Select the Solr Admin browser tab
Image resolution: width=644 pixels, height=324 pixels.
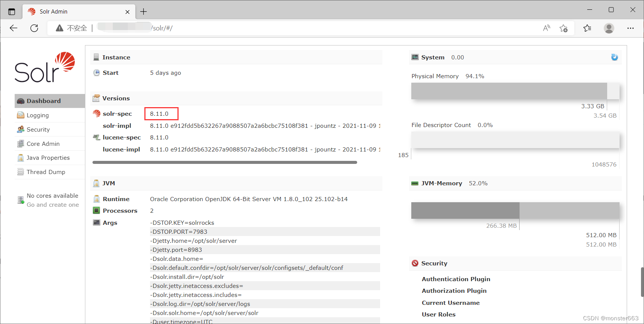point(79,12)
